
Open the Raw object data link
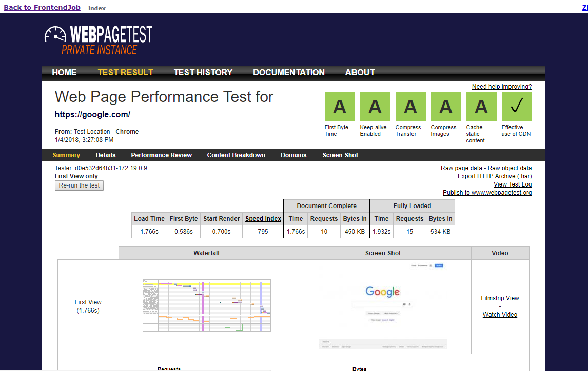coord(509,168)
